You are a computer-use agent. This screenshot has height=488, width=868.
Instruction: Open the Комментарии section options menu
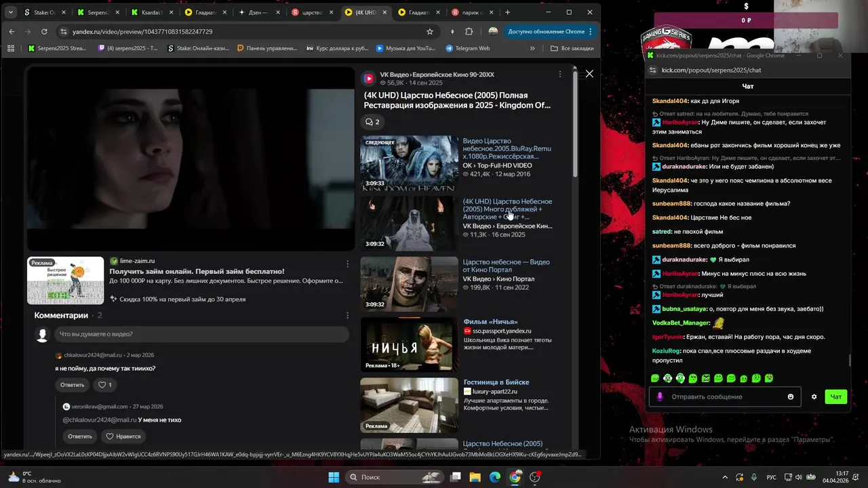[x=348, y=315]
